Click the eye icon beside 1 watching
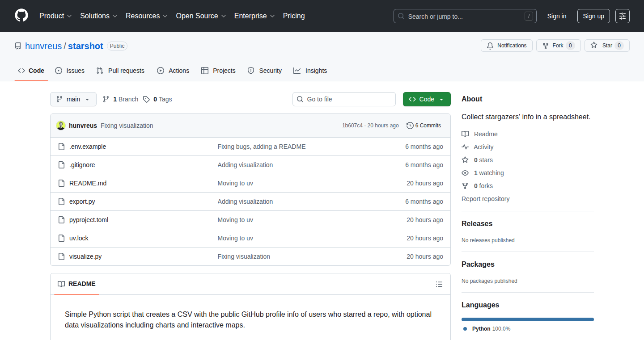The width and height of the screenshot is (644, 340). click(465, 173)
